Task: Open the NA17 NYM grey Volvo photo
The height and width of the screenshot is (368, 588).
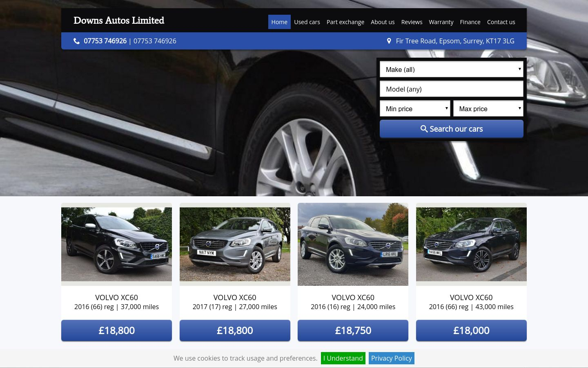Action: pyautogui.click(x=235, y=244)
